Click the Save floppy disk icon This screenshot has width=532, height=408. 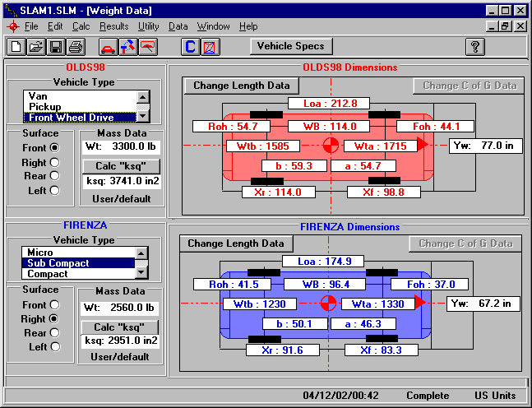coord(56,47)
